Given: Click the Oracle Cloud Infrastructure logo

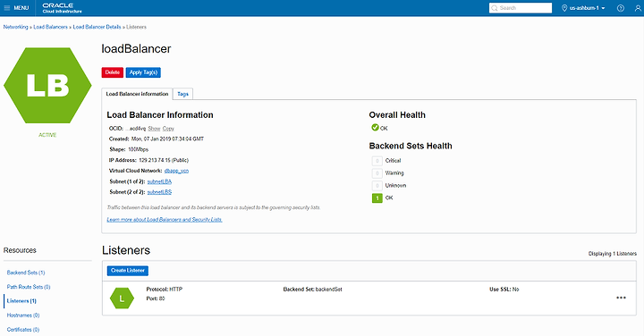Looking at the screenshot, I should click(62, 8).
